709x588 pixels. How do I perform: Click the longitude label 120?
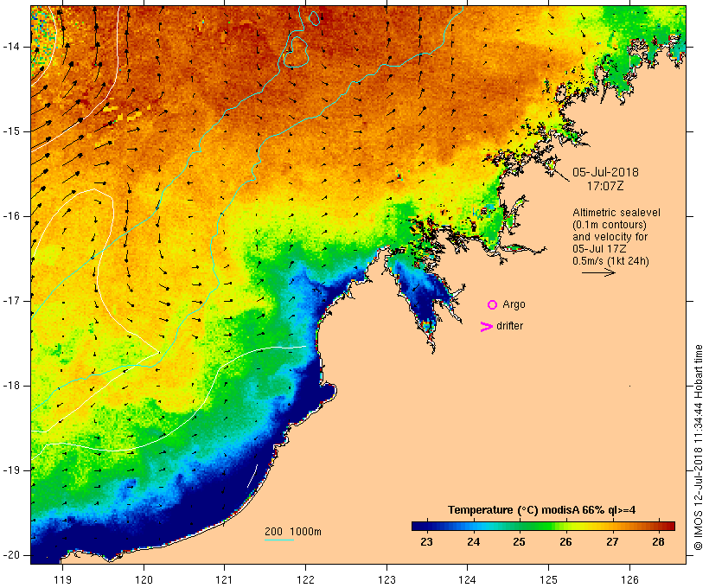(144, 580)
